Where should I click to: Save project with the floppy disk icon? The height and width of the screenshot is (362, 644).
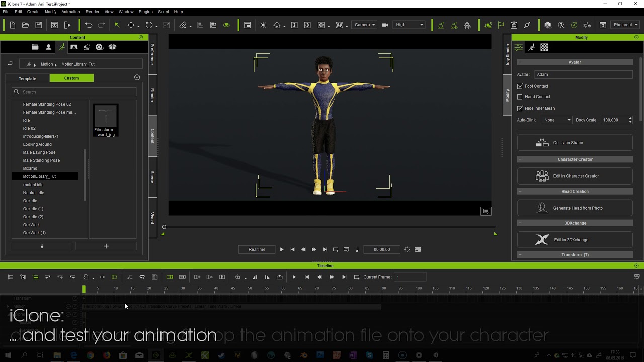(x=39, y=25)
